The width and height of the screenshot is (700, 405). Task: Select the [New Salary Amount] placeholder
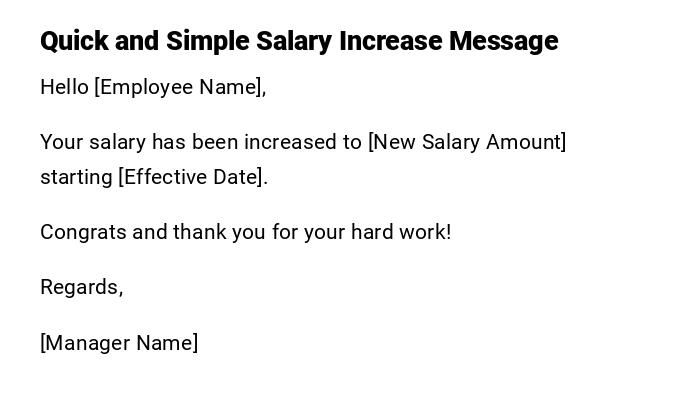[467, 142]
